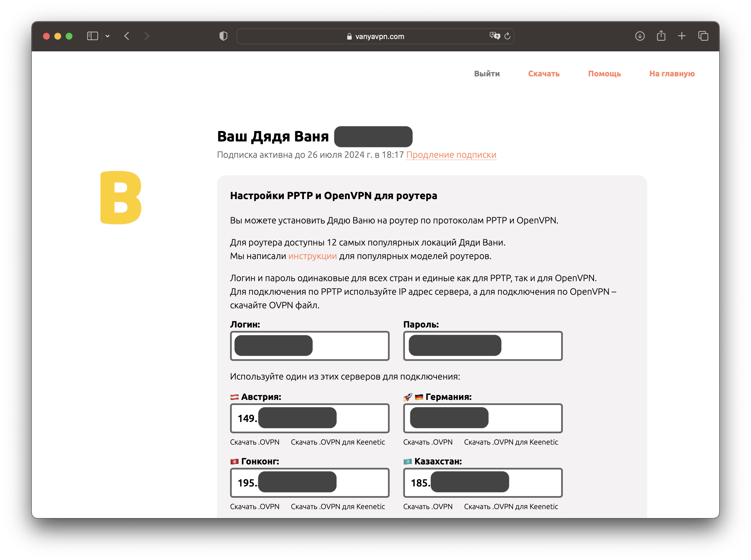Image resolution: width=751 pixels, height=560 pixels.
Task: Open the Помощь page
Action: point(604,74)
